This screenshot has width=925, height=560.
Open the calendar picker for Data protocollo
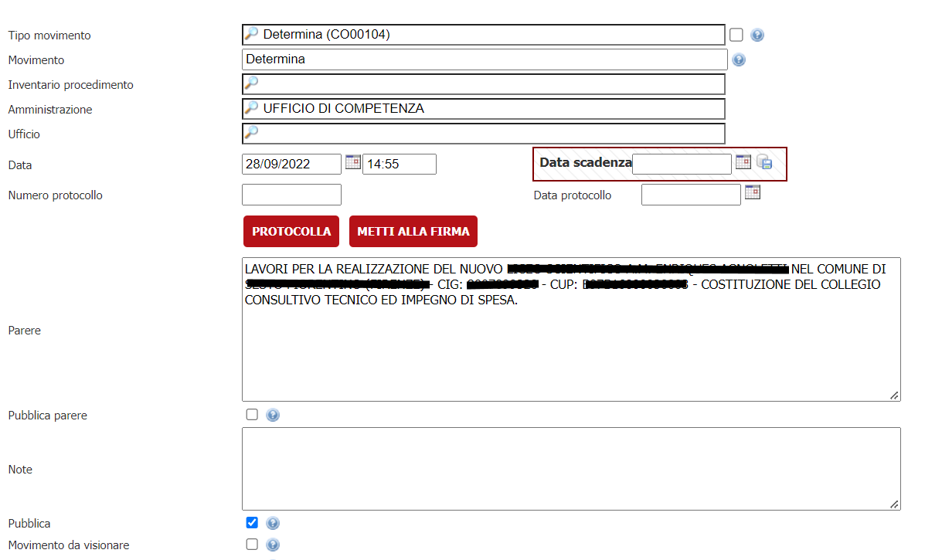pyautogui.click(x=753, y=193)
